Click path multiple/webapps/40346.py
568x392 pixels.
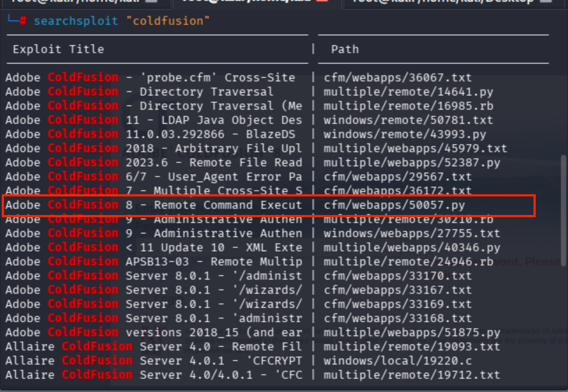click(x=412, y=247)
